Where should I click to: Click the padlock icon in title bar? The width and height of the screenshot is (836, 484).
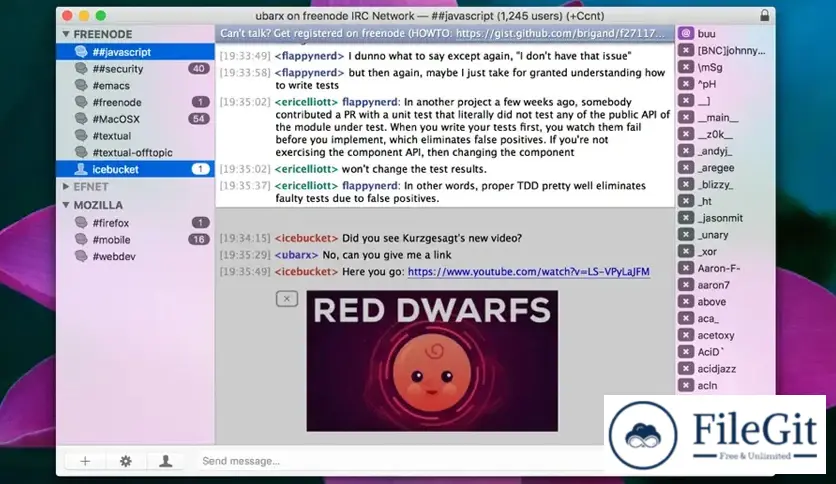pyautogui.click(x=765, y=15)
